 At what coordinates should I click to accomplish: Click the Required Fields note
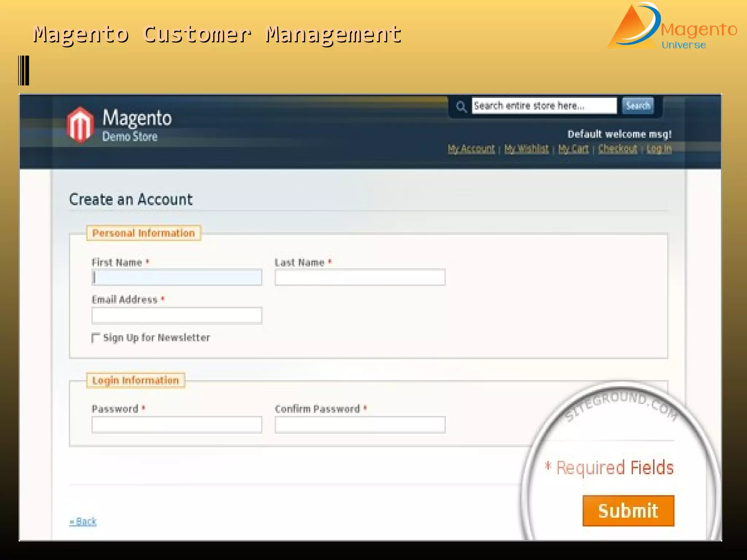coord(609,468)
